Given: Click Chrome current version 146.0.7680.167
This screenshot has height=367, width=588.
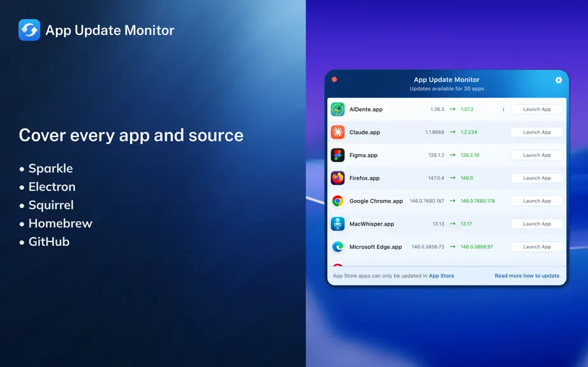Looking at the screenshot, I should [427, 201].
